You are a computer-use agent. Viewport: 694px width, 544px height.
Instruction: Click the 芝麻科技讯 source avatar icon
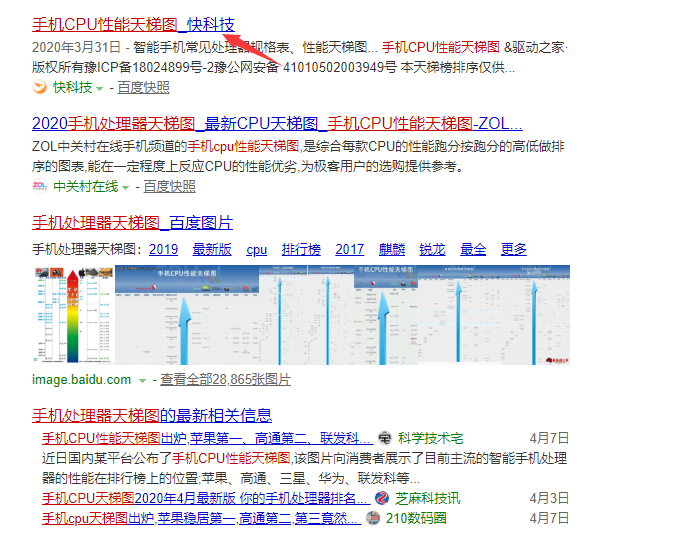[383, 498]
